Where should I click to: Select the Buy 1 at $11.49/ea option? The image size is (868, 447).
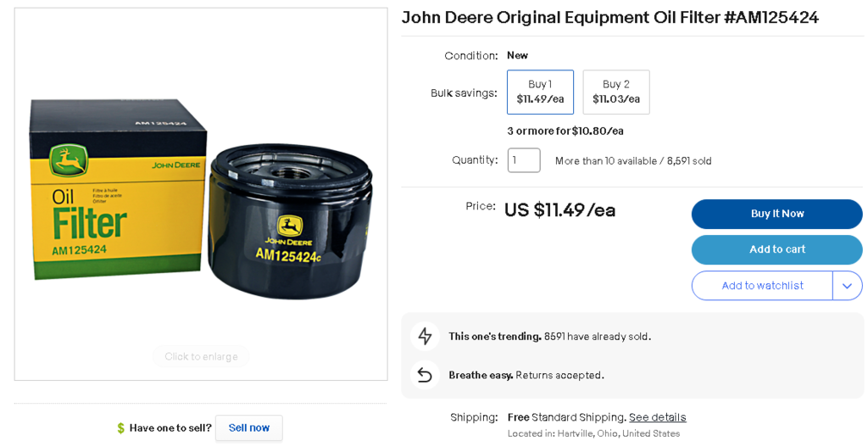tap(540, 92)
